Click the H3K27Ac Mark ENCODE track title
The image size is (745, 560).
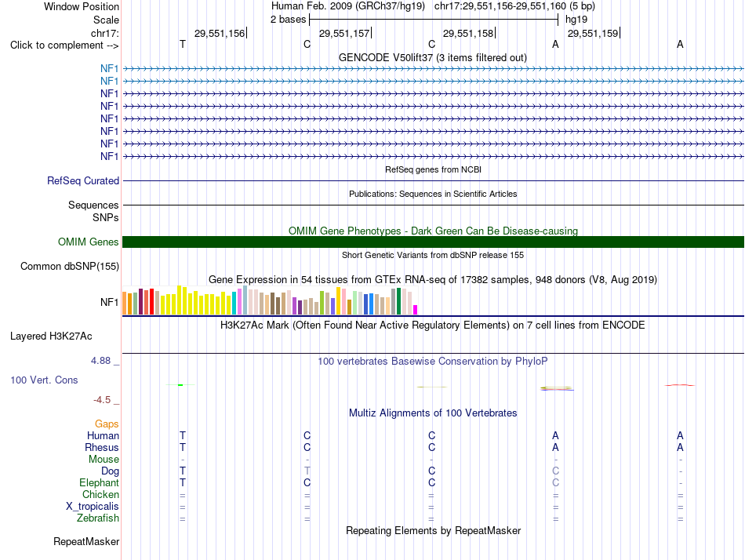(433, 325)
